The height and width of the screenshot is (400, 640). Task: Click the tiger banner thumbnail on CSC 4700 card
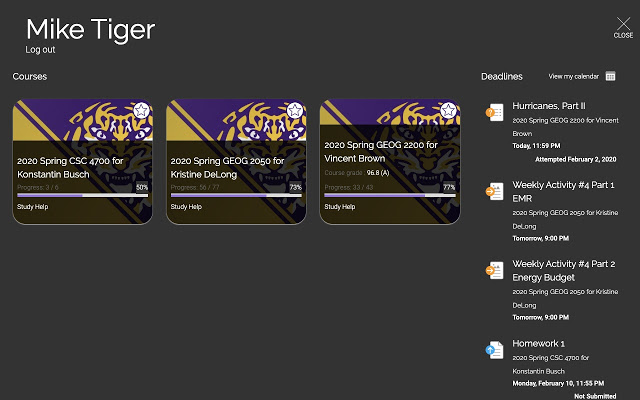pyautogui.click(x=82, y=120)
